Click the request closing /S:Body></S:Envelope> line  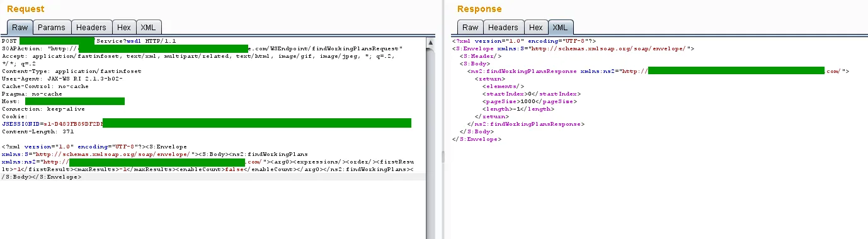pos(42,177)
